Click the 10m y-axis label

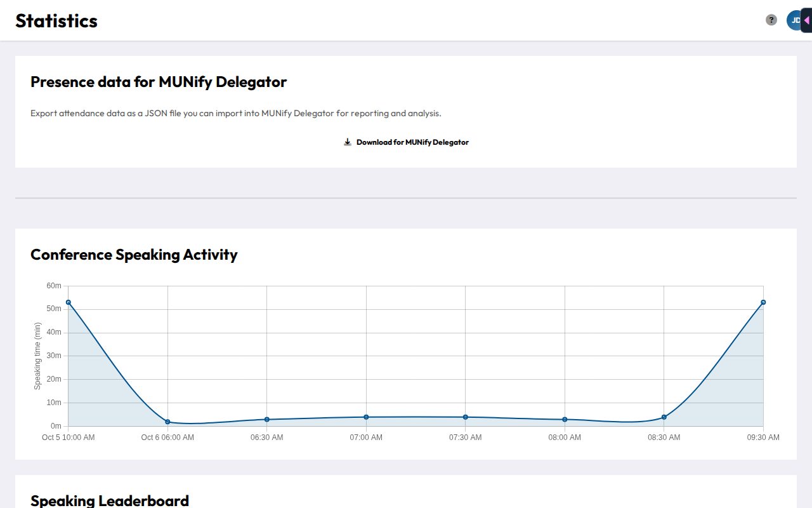coord(54,403)
